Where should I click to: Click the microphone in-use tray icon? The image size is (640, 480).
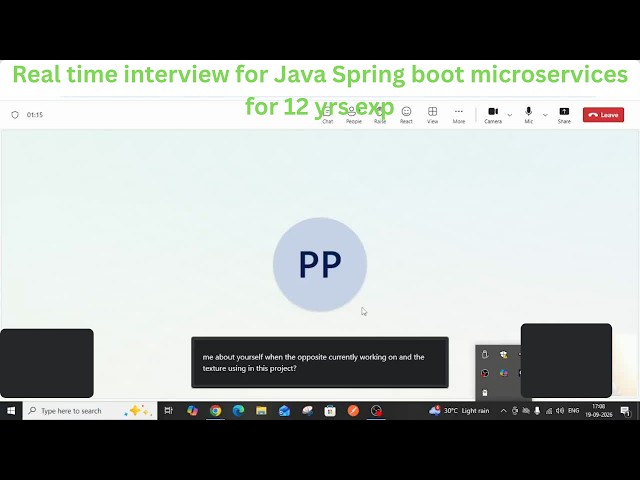(x=537, y=411)
